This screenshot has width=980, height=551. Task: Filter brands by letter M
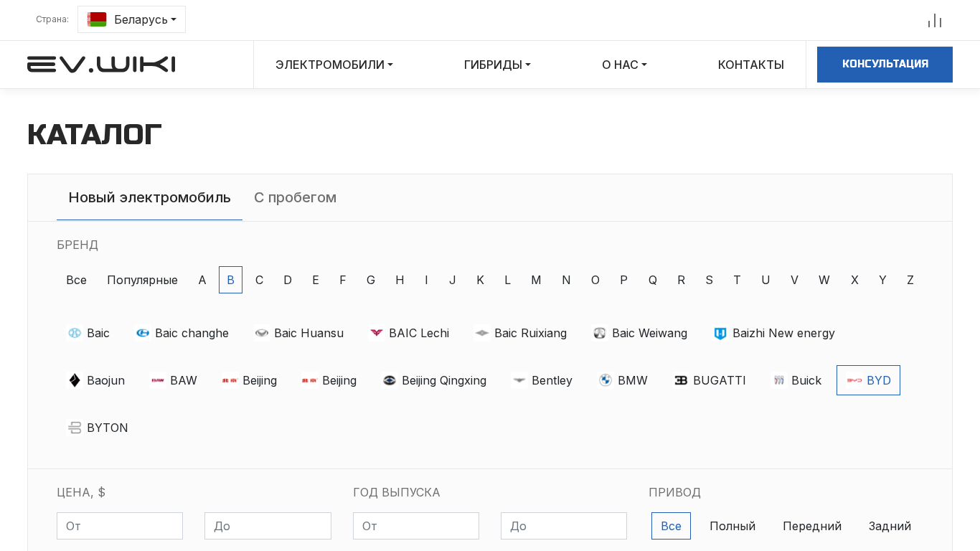536,280
